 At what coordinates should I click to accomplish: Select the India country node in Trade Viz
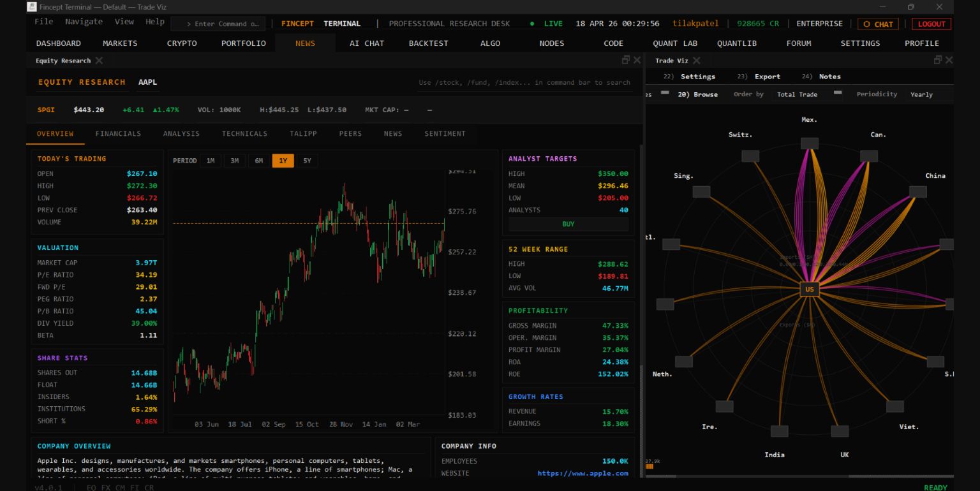coord(779,431)
